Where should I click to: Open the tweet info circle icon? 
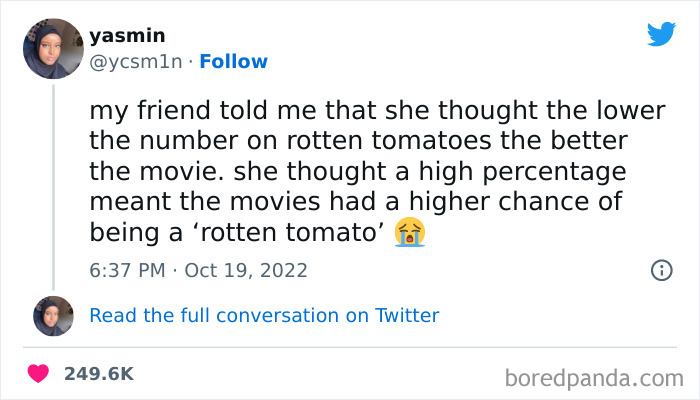(661, 270)
